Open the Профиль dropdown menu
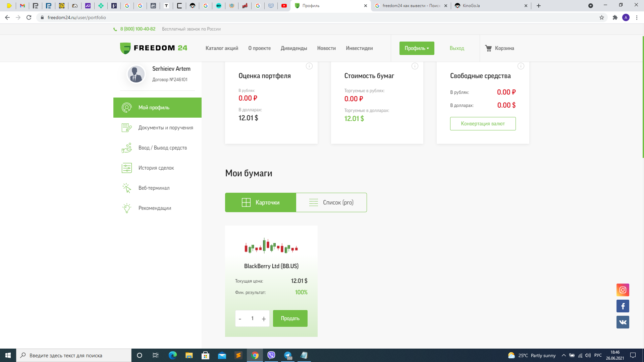The width and height of the screenshot is (644, 362). (417, 48)
